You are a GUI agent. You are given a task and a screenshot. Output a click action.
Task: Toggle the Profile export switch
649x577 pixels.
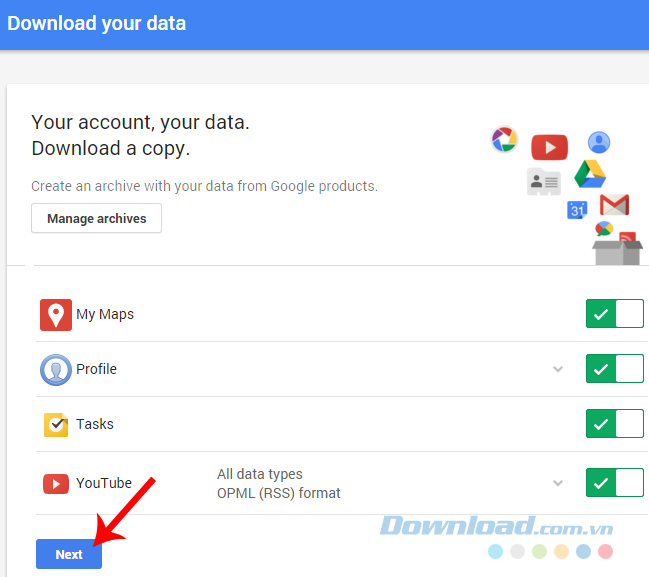point(615,368)
